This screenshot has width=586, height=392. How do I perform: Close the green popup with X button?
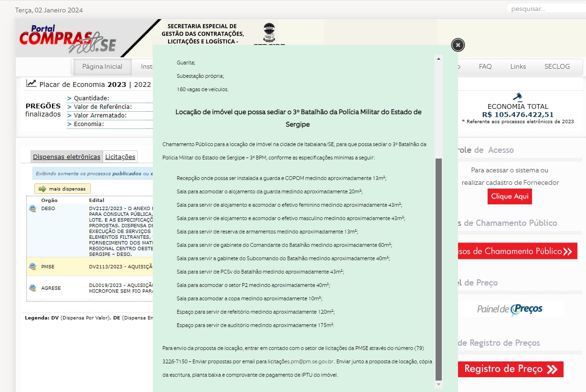458,45
